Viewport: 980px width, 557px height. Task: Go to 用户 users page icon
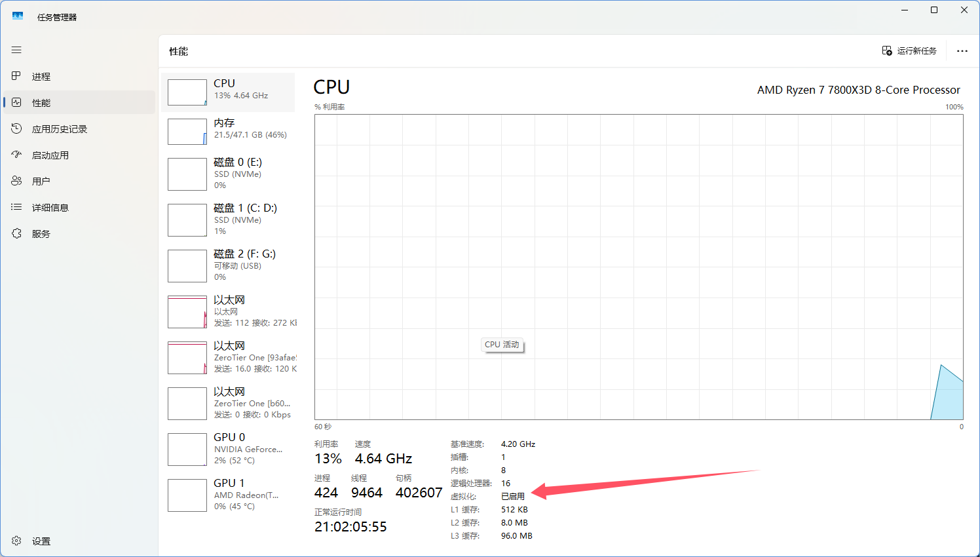coord(16,181)
